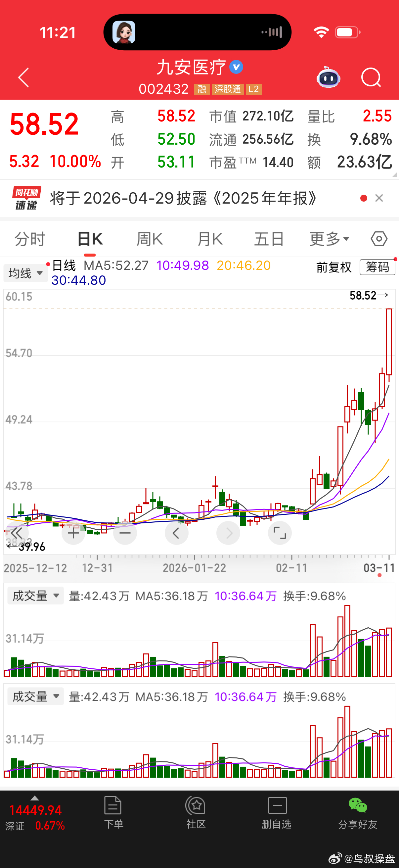Close the 同花顺速递 news banner

379,198
